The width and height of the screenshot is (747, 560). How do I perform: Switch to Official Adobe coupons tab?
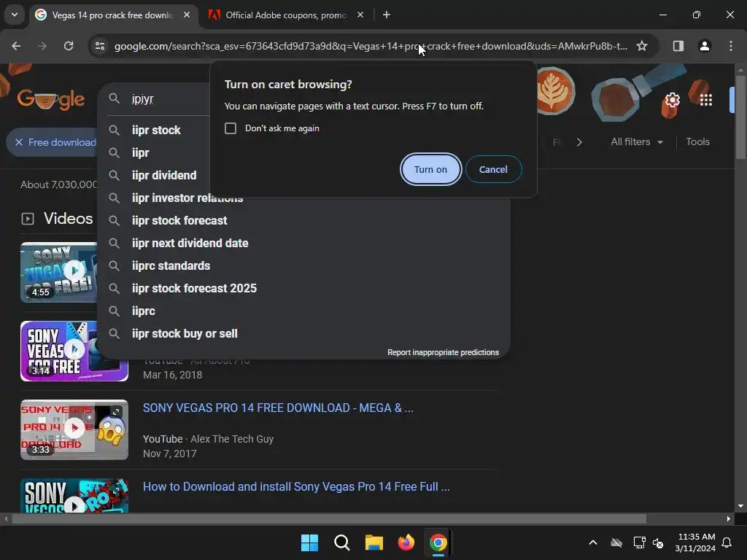tap(286, 15)
